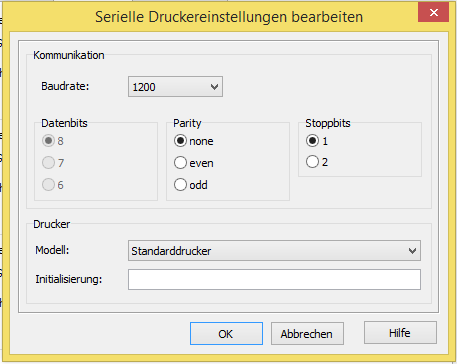Click the Parity group heading
457x364 pixels.
(187, 123)
